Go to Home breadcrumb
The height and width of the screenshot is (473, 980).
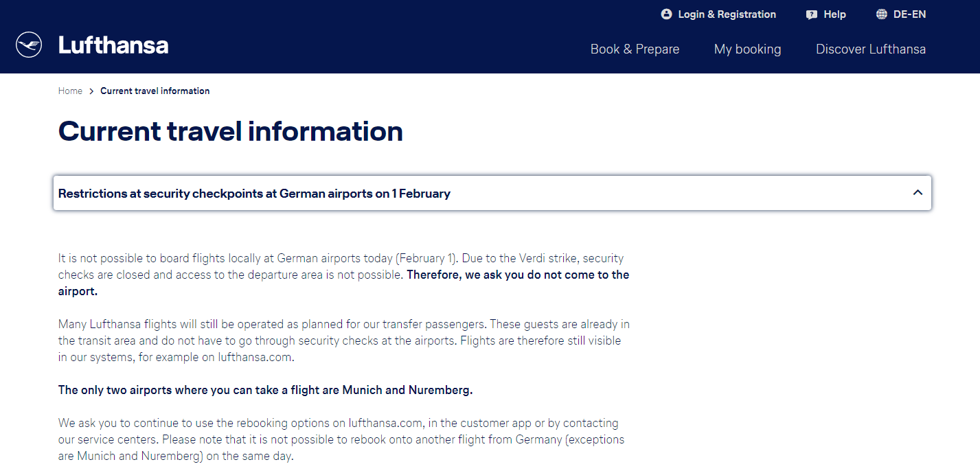[70, 91]
